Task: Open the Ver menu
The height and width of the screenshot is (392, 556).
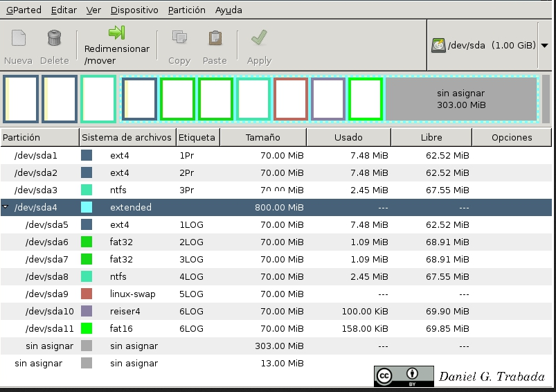Action: coord(93,10)
